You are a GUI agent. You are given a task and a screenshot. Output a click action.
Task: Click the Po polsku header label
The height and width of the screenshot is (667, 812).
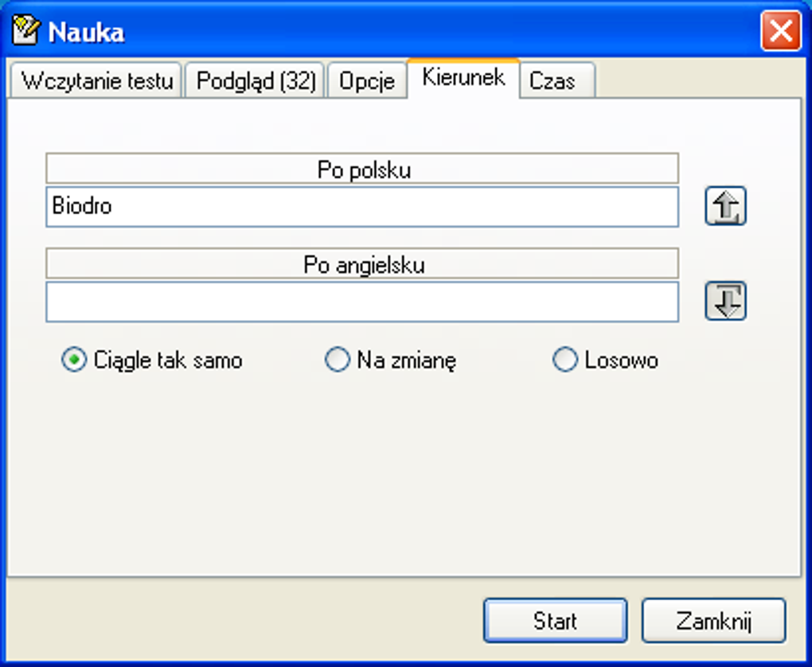click(x=362, y=170)
